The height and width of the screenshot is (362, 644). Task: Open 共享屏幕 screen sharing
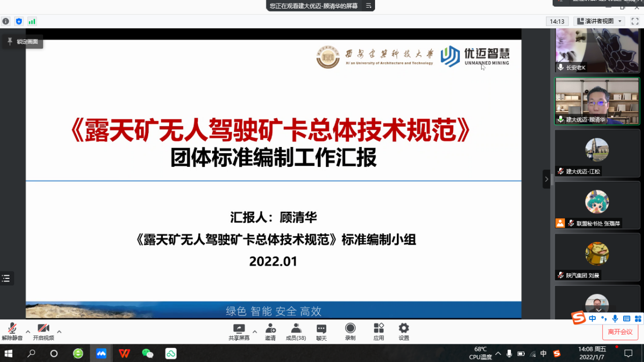239,332
